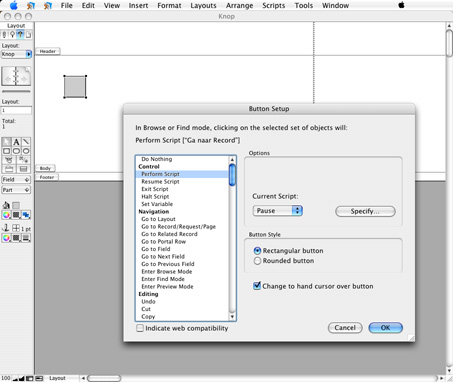Open the Apple menu
Image resolution: width=453 pixels, height=382 pixels.
click(14, 5)
